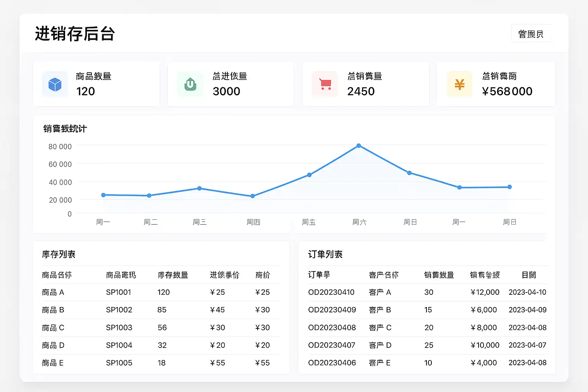
Task: Click the ¥568000 total sales value
Action: [x=507, y=91]
